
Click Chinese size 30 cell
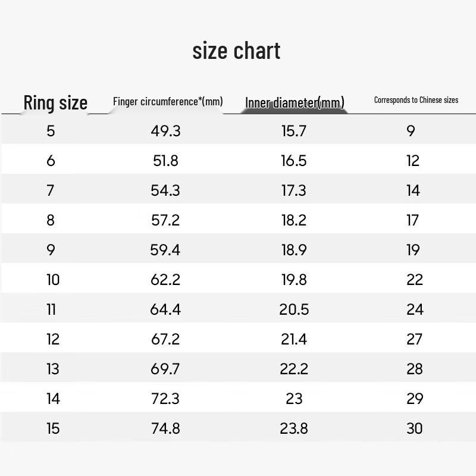tap(414, 428)
